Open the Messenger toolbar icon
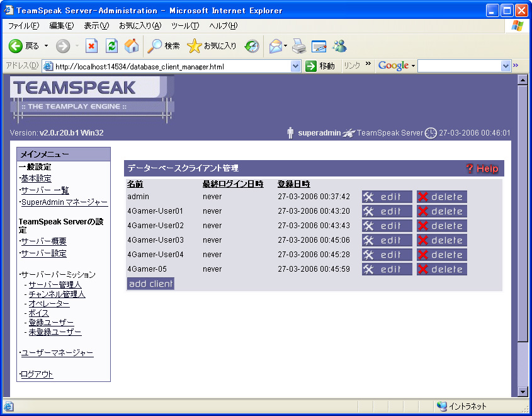 click(340, 46)
